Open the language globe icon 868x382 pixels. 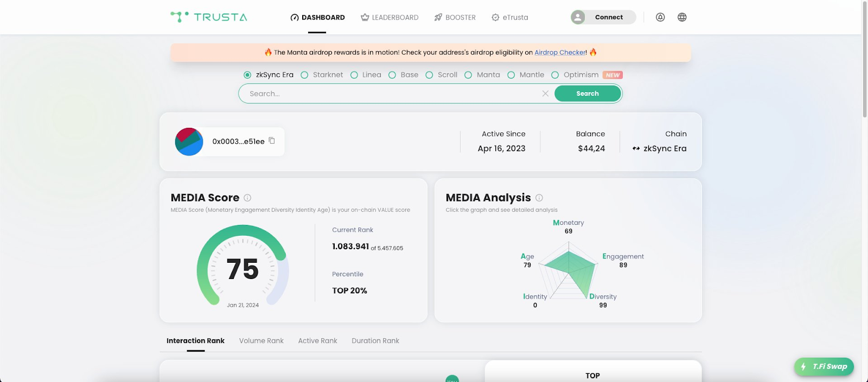682,17
